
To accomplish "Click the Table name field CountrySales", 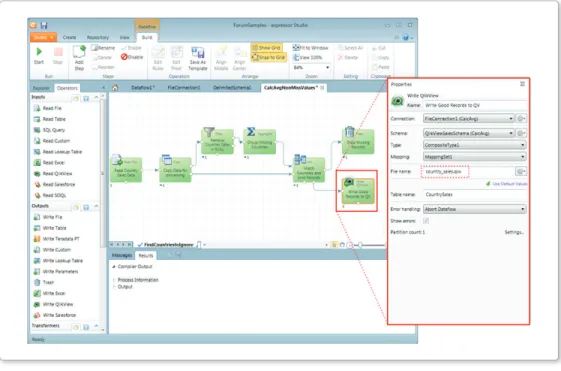I will click(x=474, y=195).
